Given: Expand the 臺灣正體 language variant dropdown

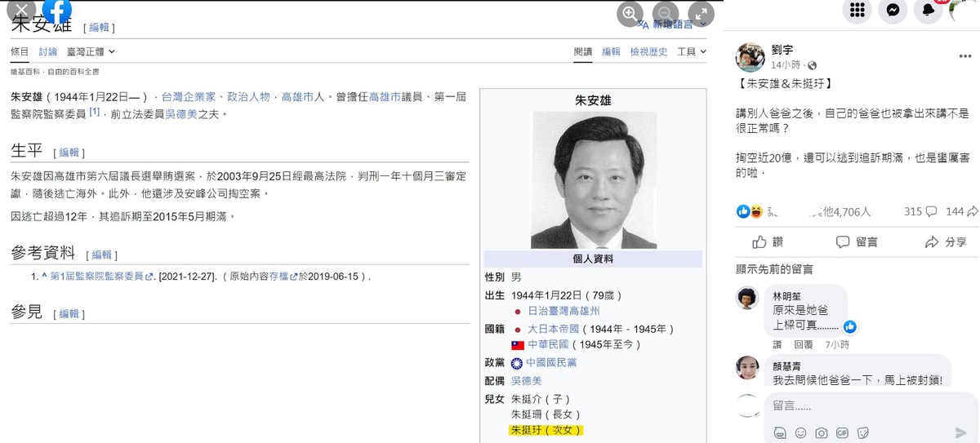Looking at the screenshot, I should (x=91, y=51).
